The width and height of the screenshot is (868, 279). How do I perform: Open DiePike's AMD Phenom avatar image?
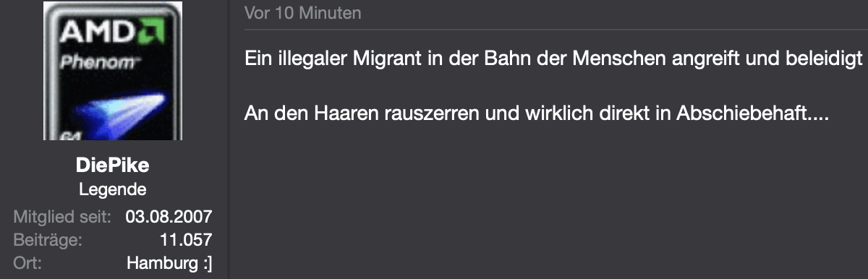111,70
